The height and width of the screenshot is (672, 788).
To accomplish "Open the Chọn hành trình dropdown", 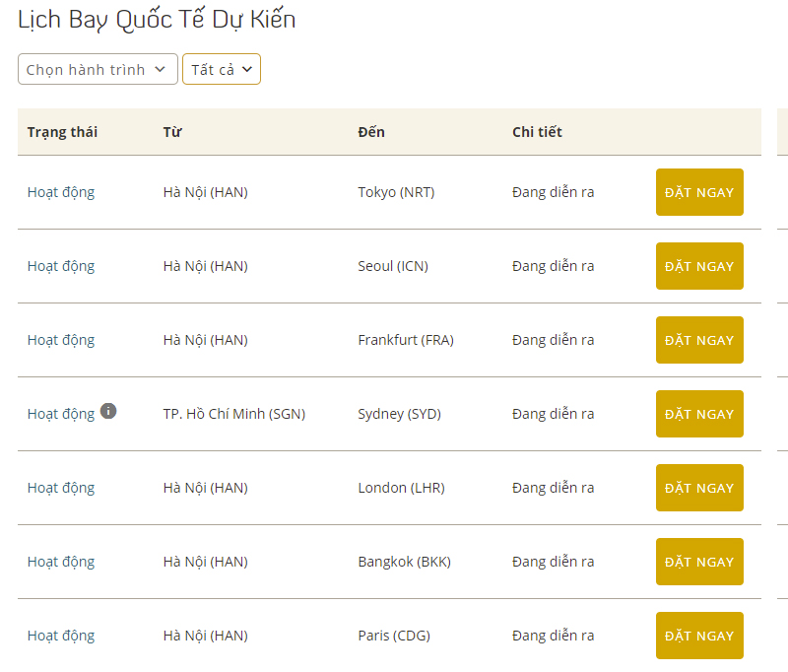I will 98,69.
